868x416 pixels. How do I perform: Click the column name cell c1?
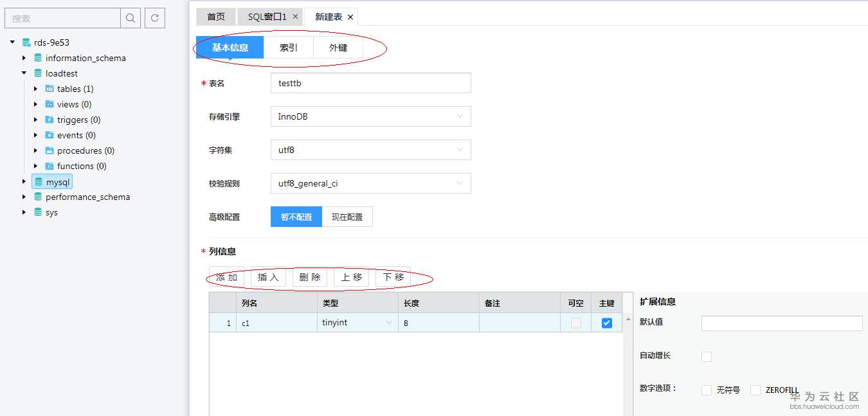(x=277, y=323)
